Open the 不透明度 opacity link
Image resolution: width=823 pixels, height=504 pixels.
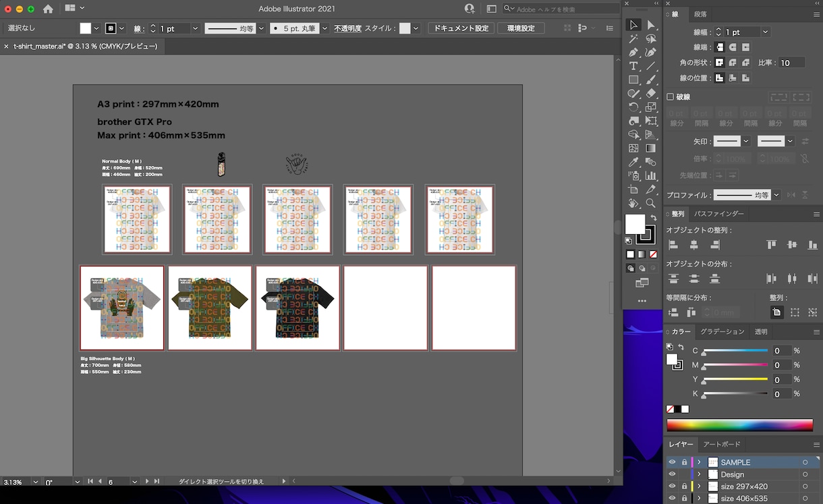(347, 28)
